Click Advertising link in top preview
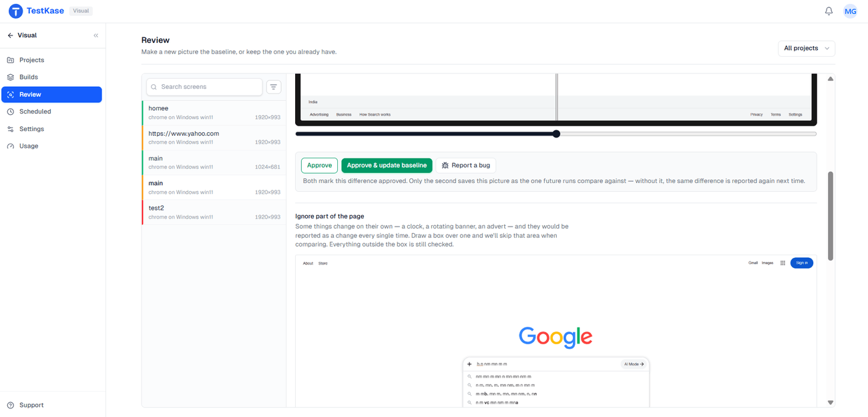Viewport: 868px width, 417px height. click(319, 115)
